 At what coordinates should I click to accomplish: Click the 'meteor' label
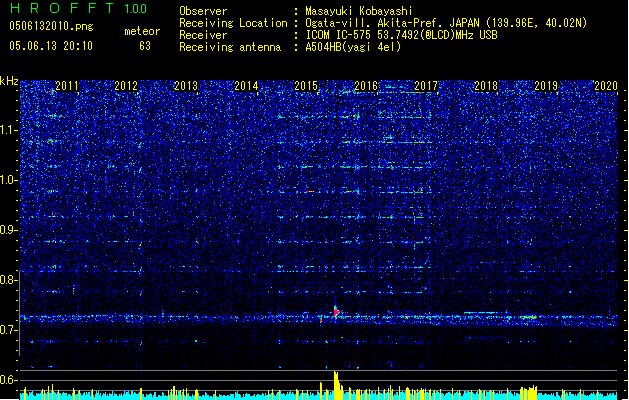pos(142,31)
